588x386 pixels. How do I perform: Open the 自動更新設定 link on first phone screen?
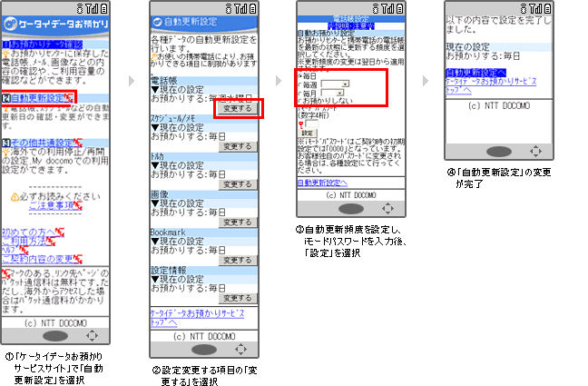coord(38,98)
